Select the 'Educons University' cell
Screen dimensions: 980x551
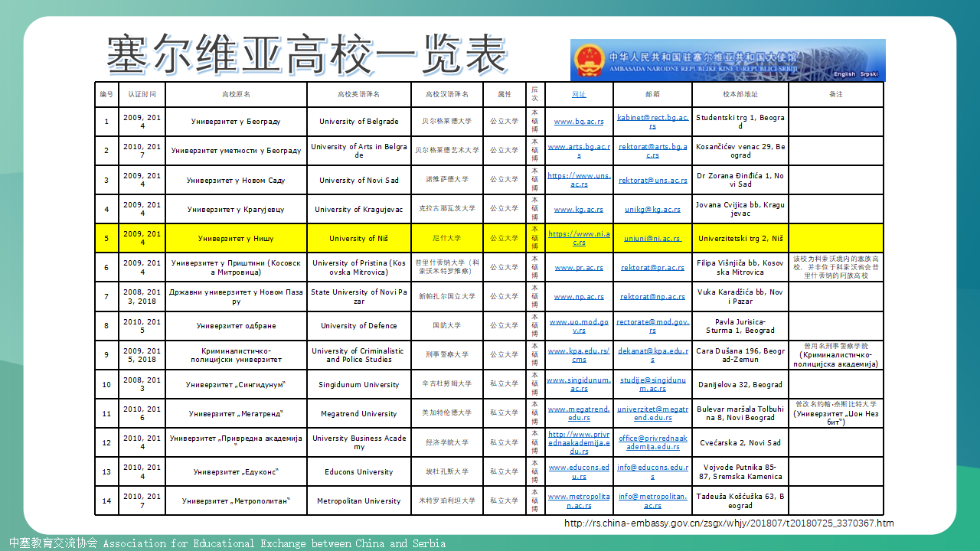[x=358, y=471]
